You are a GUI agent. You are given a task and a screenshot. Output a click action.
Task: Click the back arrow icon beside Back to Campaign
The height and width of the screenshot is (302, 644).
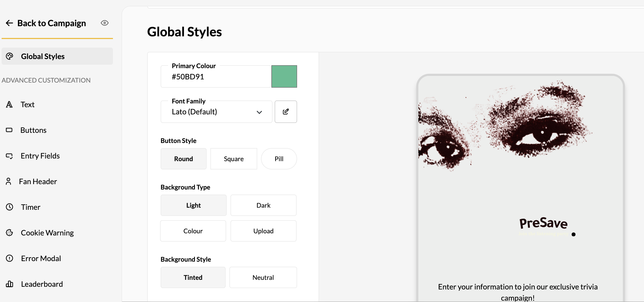point(9,23)
